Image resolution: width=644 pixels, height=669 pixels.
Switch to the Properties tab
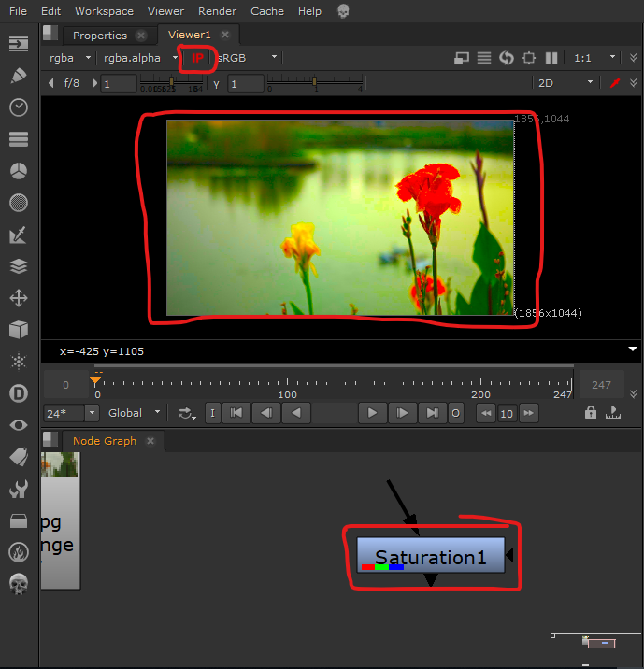coord(100,36)
